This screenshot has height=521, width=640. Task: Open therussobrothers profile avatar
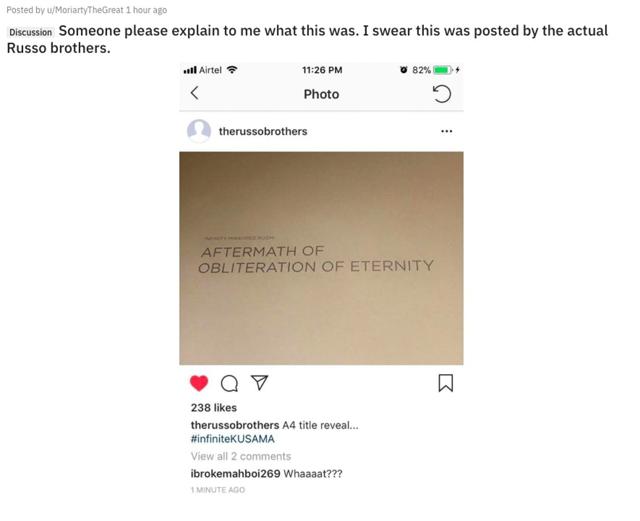point(199,131)
